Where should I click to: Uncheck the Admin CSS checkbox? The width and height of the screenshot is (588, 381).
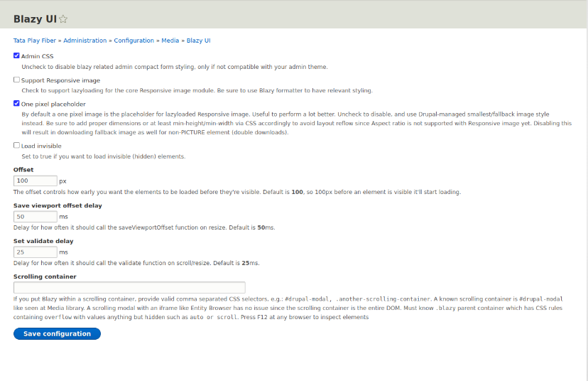(16, 55)
